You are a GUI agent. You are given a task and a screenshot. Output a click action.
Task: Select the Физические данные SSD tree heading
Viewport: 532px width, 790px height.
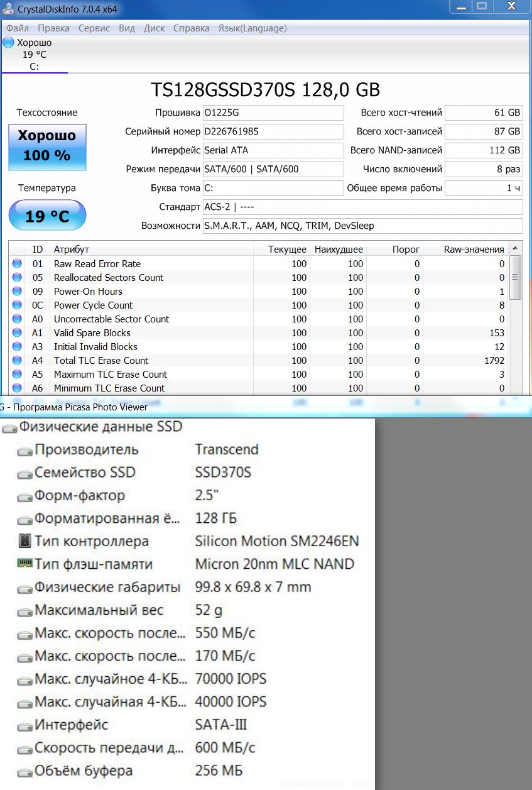pyautogui.click(x=100, y=427)
